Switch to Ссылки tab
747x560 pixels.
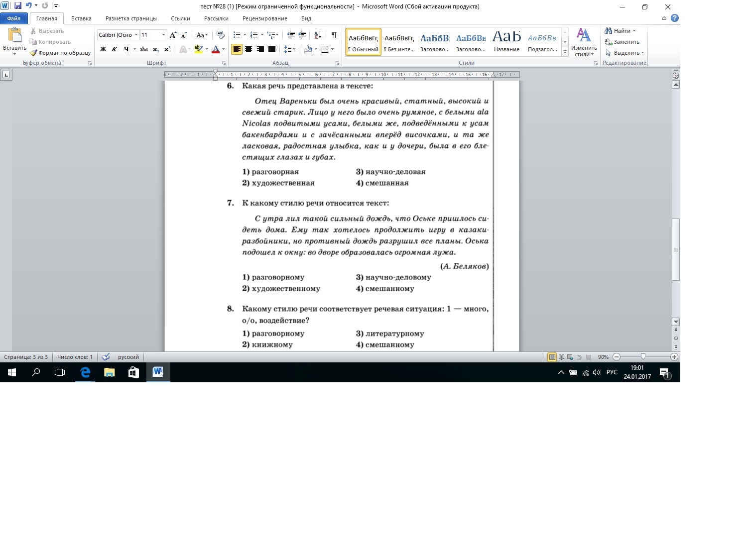(180, 18)
